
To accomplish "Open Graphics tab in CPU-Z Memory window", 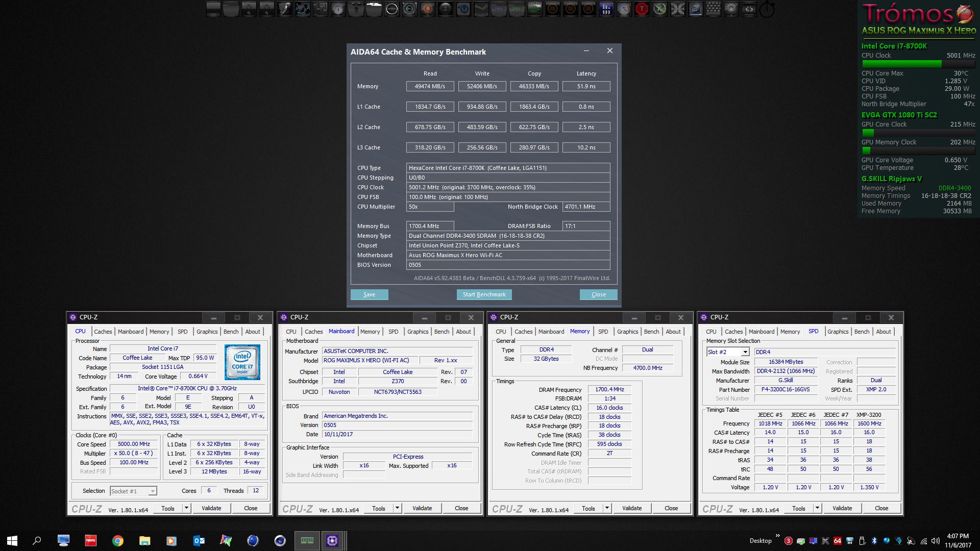I will click(x=627, y=332).
